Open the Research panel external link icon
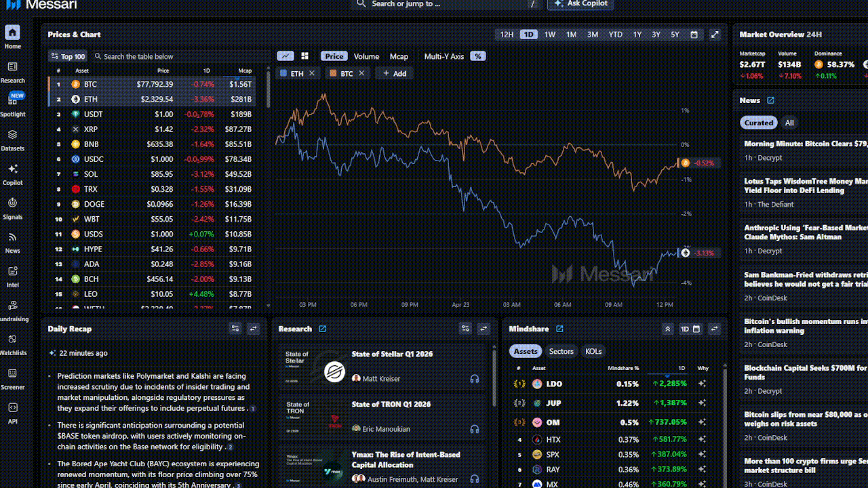The image size is (868, 488). pos(323,329)
